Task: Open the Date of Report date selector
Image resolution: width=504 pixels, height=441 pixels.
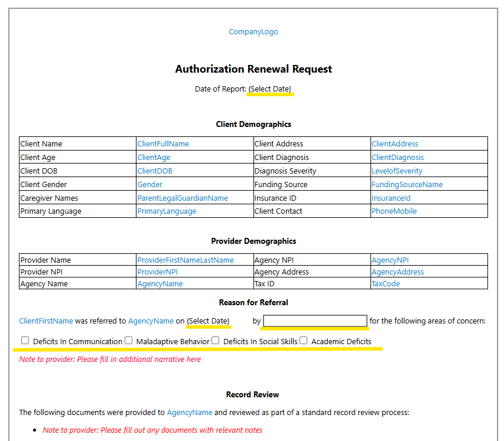Action: click(x=270, y=89)
